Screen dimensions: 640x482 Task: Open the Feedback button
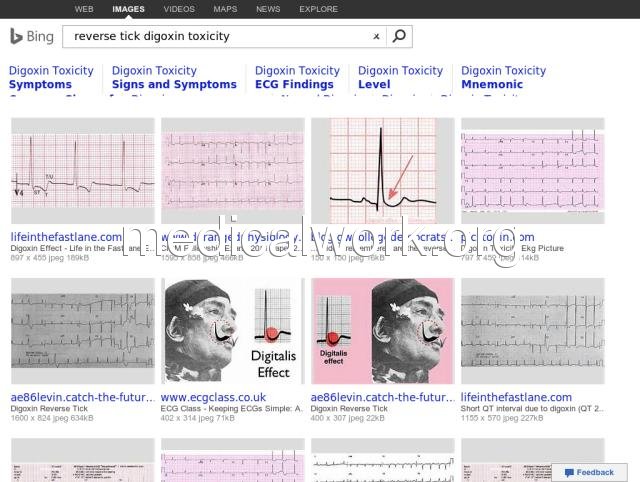589,472
